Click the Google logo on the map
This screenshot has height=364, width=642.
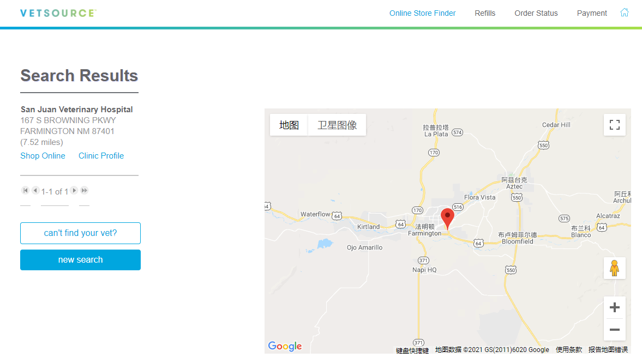(285, 346)
